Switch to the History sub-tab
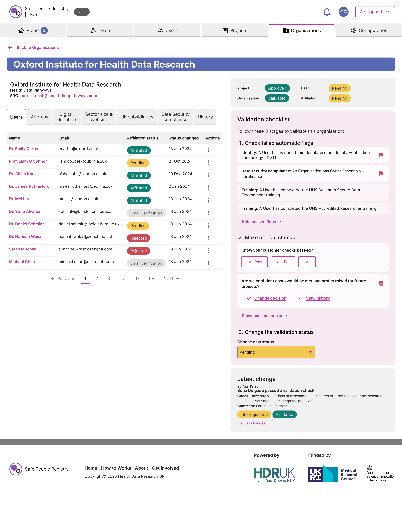This screenshot has height=532, width=402. (x=205, y=117)
